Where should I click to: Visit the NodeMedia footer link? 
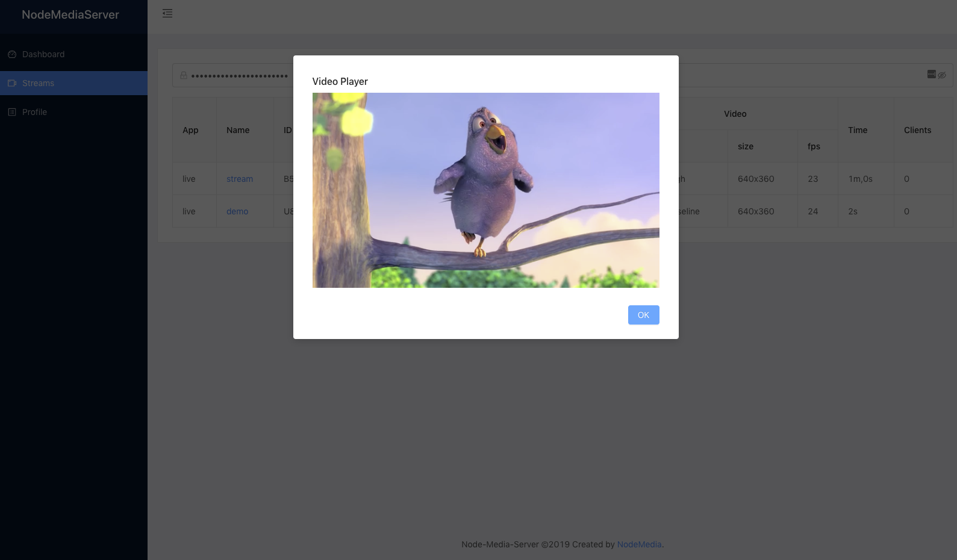tap(639, 544)
